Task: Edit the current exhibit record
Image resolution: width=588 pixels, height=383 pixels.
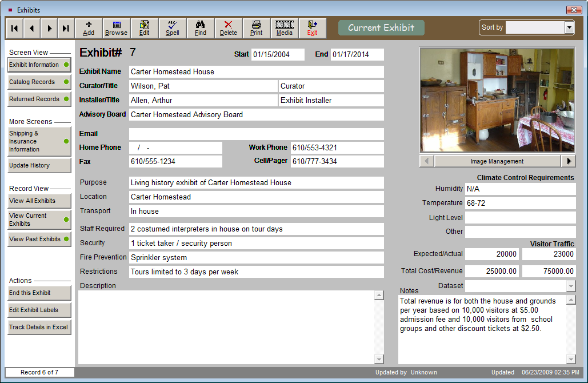Action: point(145,27)
